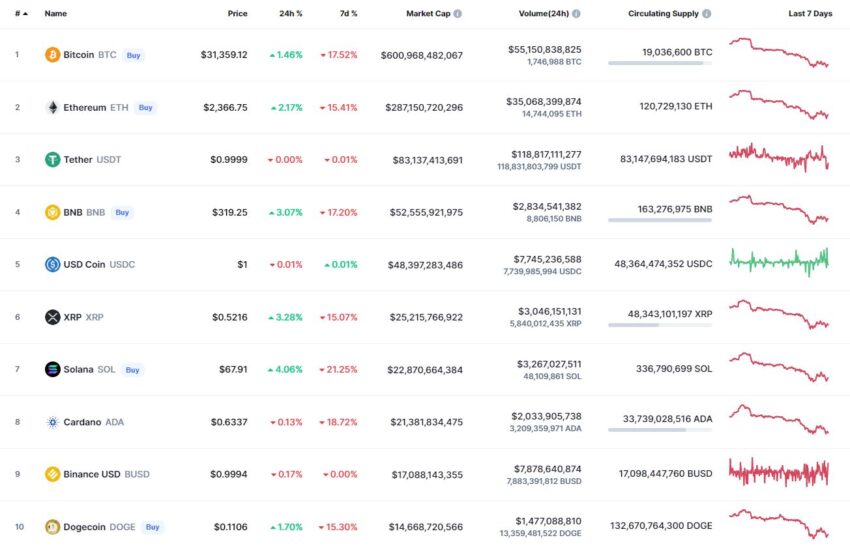Click the Tether green logo icon

pyautogui.click(x=53, y=159)
